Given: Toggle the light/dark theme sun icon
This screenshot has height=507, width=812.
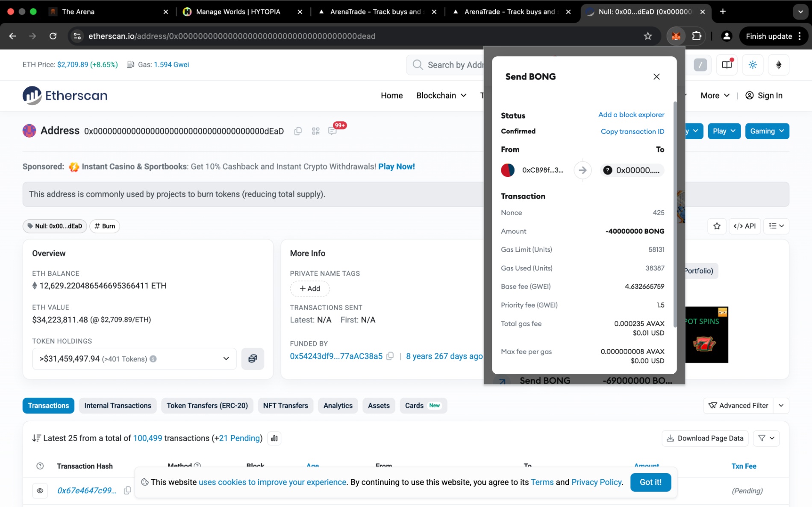Looking at the screenshot, I should click(753, 65).
